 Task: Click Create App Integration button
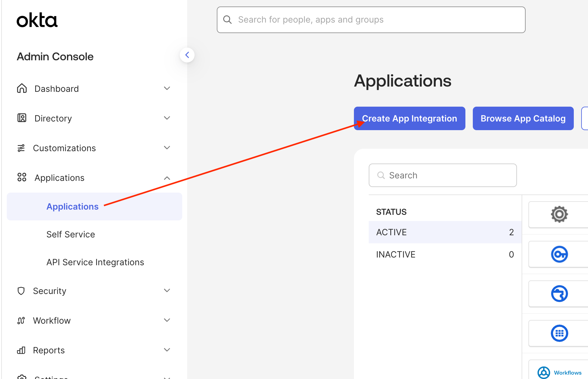coord(409,118)
